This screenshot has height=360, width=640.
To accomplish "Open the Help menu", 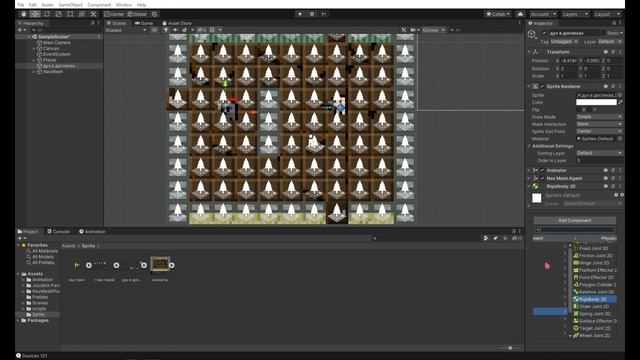I will pos(141,5).
